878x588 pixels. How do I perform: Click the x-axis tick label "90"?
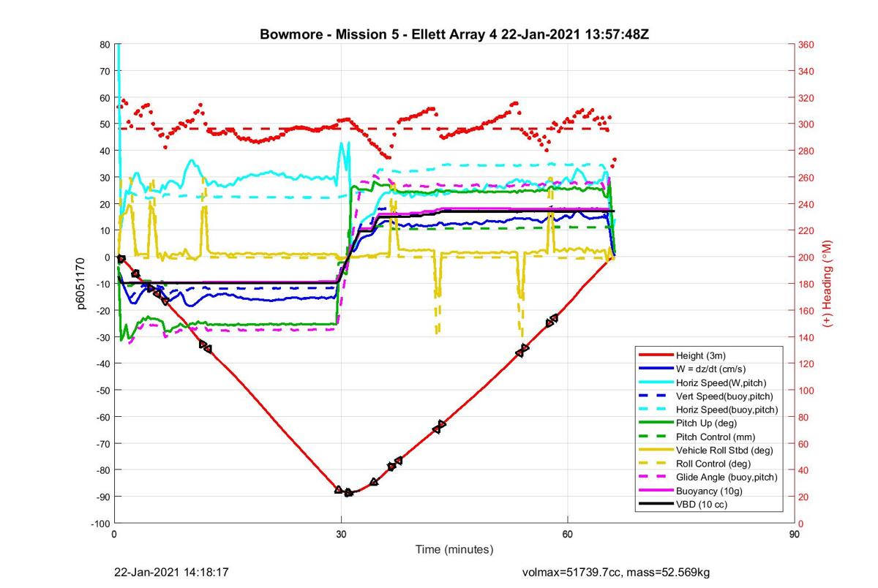(x=795, y=535)
